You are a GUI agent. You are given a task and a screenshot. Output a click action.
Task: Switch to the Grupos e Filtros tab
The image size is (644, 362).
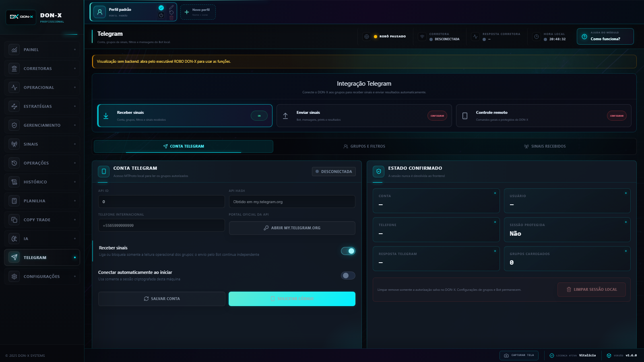click(x=364, y=146)
